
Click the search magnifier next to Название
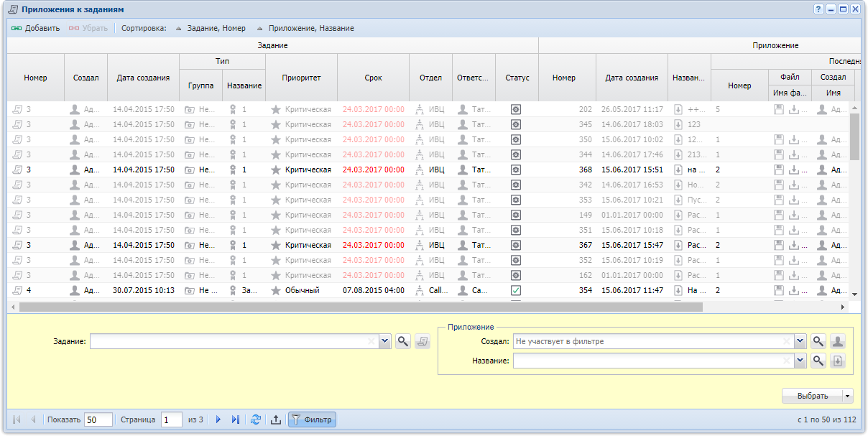point(818,361)
